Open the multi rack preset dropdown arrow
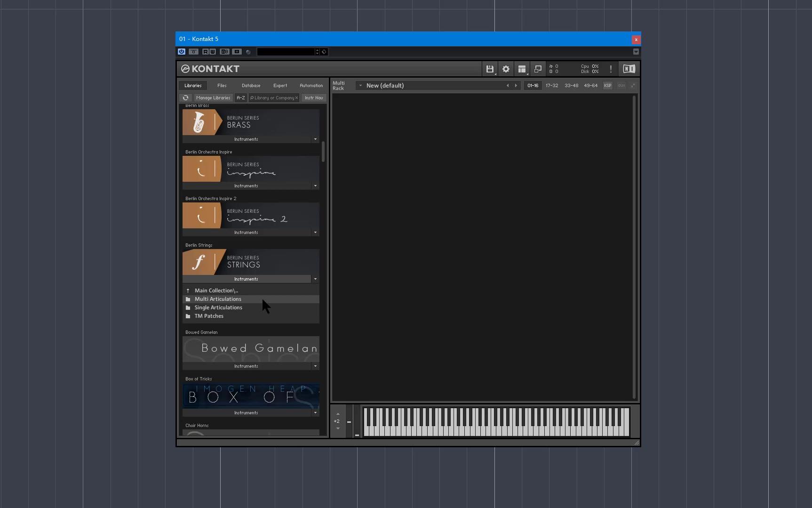 360,86
